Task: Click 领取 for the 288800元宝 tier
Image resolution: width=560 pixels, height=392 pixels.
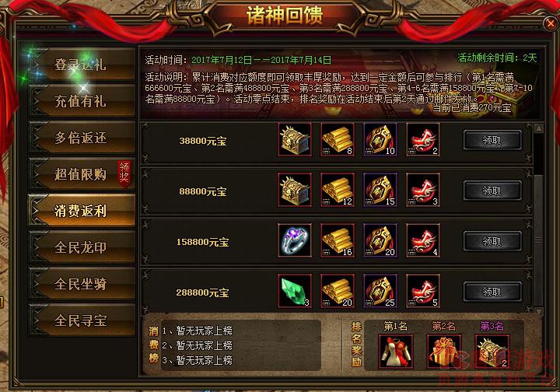Action: (492, 292)
